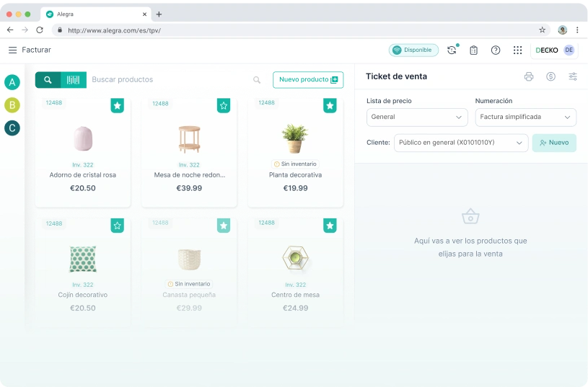Select the Alegra browser tab
The width and height of the screenshot is (588, 387).
[x=92, y=14]
